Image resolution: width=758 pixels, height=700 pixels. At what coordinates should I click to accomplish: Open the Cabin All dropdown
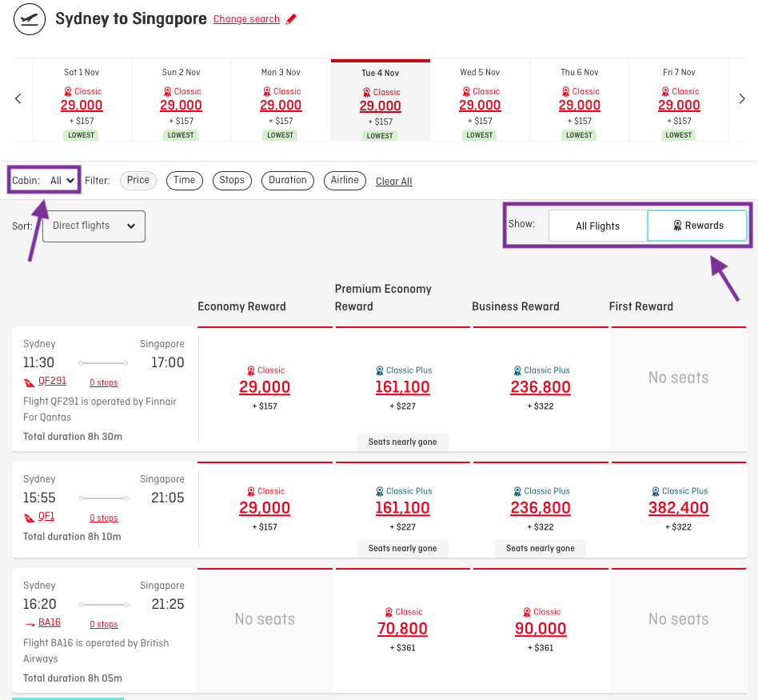tap(62, 181)
